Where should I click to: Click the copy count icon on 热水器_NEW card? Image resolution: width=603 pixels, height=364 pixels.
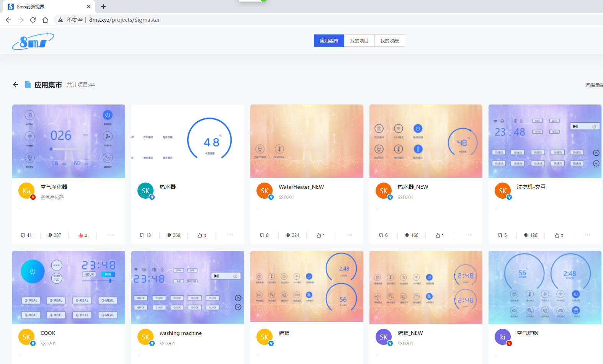click(381, 235)
